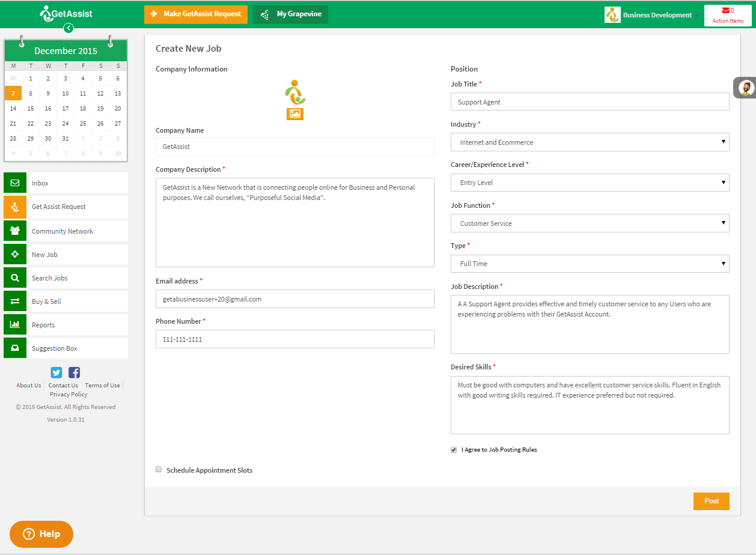Image resolution: width=756 pixels, height=555 pixels.
Task: Open the Career/Experience Level dropdown
Action: click(x=590, y=183)
